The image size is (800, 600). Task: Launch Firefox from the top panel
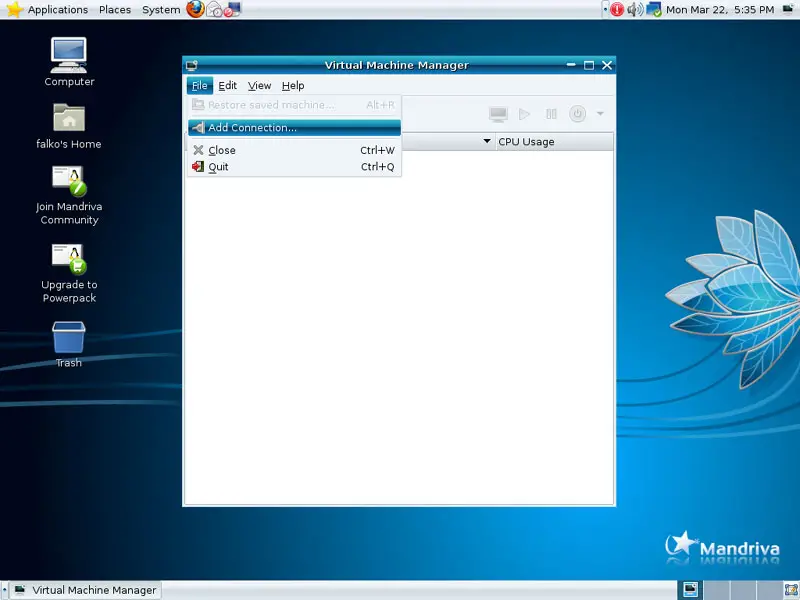(195, 9)
